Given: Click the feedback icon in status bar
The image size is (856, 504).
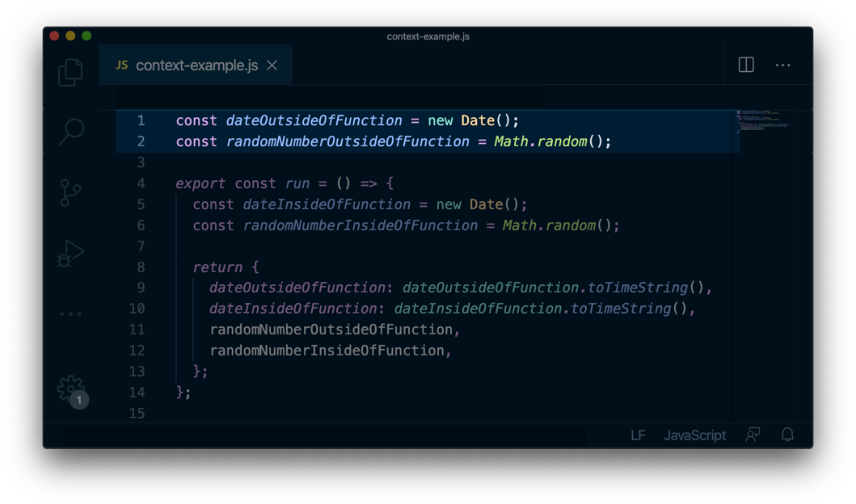Looking at the screenshot, I should [752, 435].
